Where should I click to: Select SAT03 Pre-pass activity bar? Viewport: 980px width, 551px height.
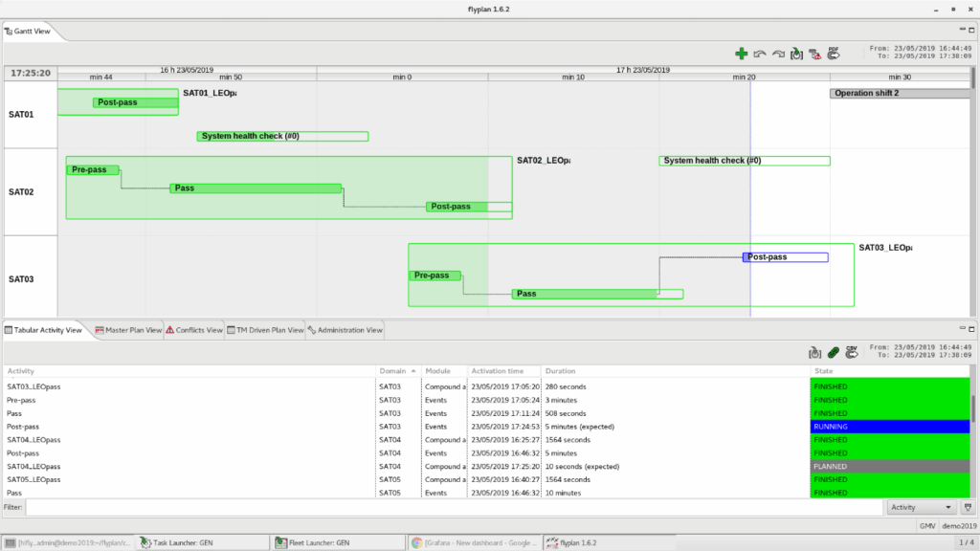coord(435,275)
